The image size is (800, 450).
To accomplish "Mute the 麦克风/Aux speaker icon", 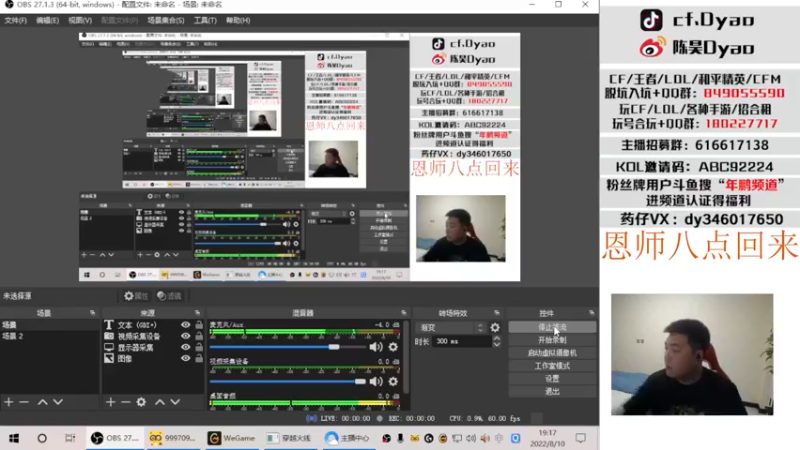I will [376, 347].
